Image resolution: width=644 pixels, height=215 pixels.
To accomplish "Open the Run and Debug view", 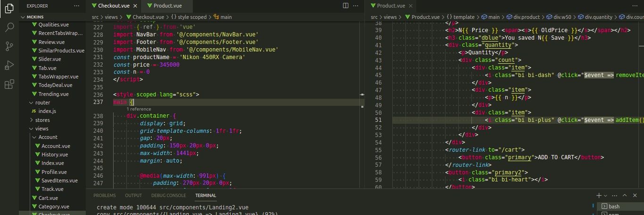I will (9, 66).
